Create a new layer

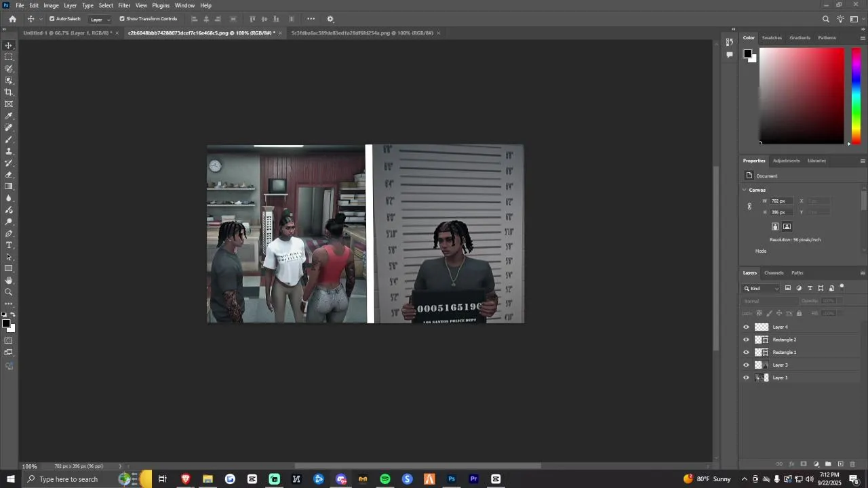coord(840,464)
